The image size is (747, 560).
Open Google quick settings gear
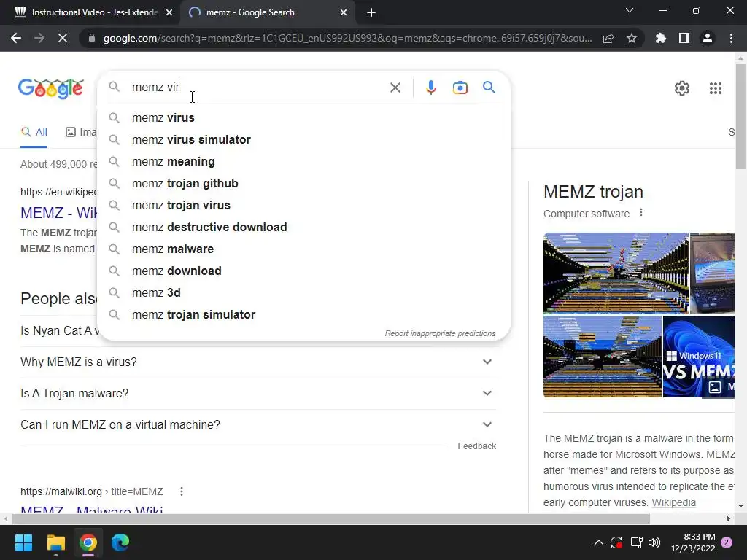tap(682, 88)
